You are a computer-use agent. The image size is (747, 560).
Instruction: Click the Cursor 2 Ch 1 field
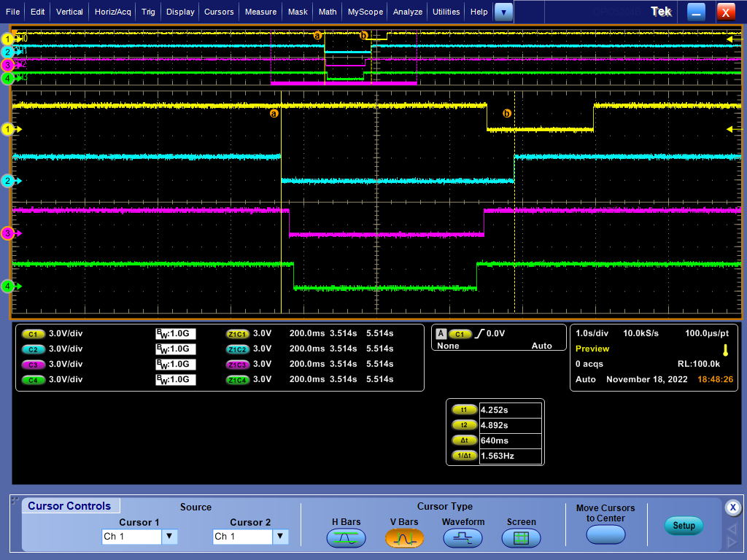pos(243,537)
